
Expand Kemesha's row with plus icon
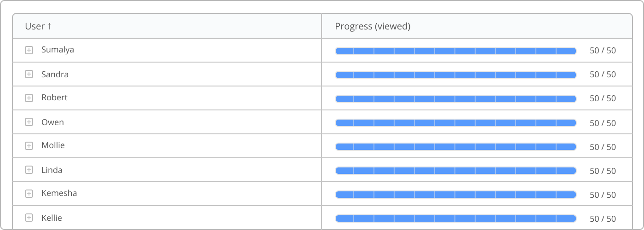coord(29,194)
